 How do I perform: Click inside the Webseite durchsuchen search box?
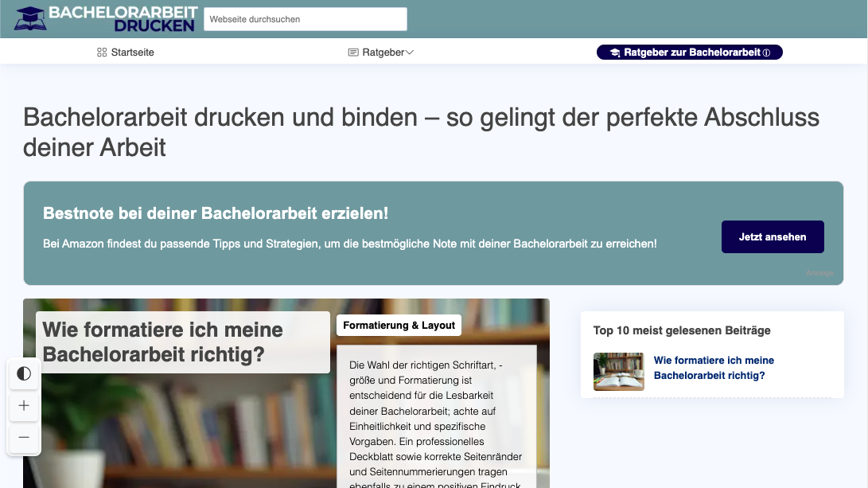pos(305,18)
